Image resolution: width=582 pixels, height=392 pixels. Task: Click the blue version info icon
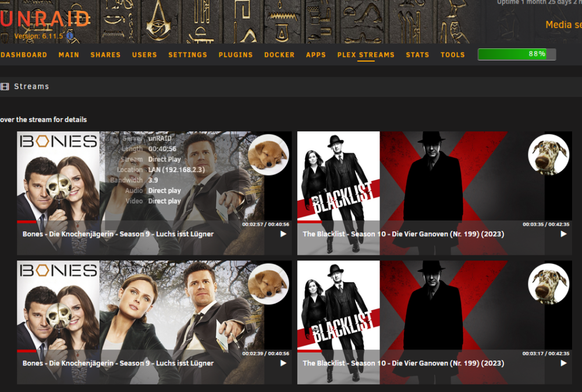point(70,36)
